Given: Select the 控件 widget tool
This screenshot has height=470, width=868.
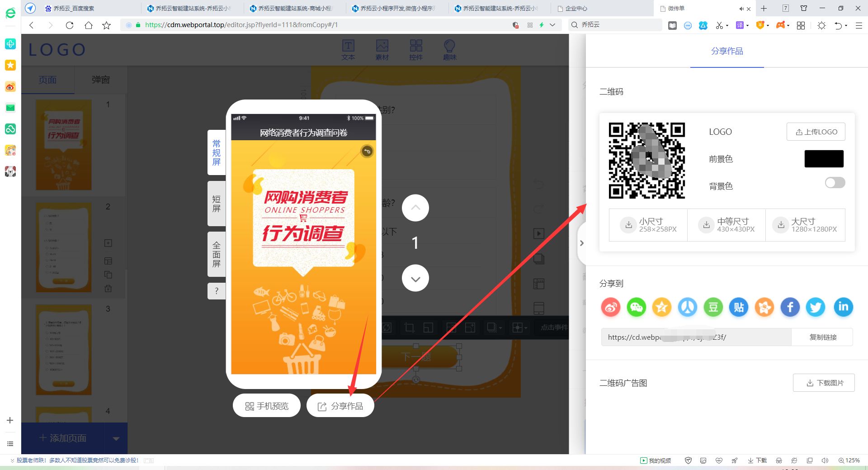Looking at the screenshot, I should (x=416, y=50).
